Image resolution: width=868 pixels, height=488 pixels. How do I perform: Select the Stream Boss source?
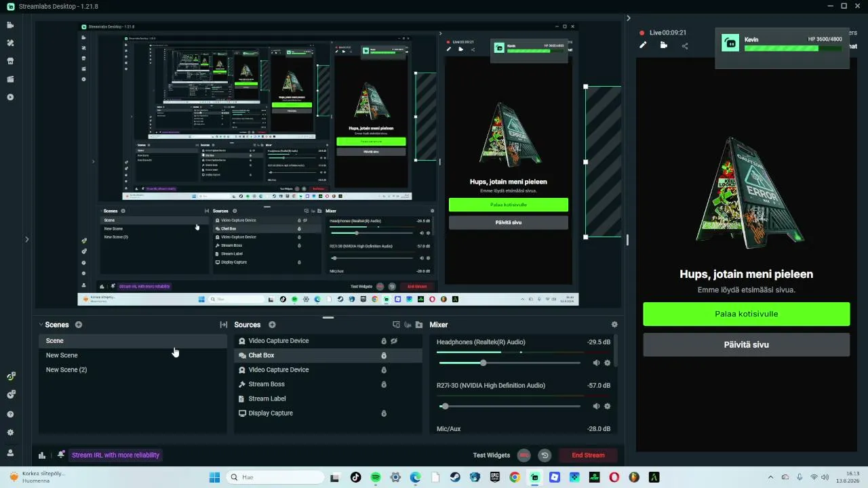328,384
